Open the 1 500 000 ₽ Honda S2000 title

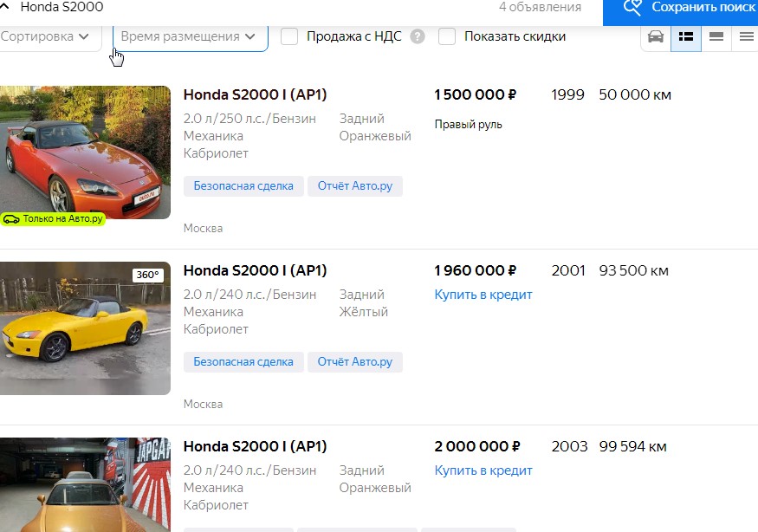[x=255, y=94]
